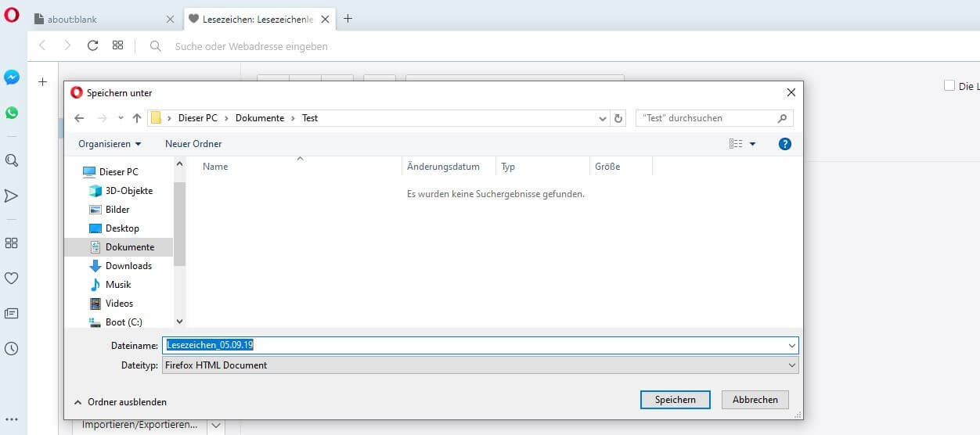Viewport: 980px width, 435px height.
Task: Go back in the save dialog
Action: coord(79,118)
